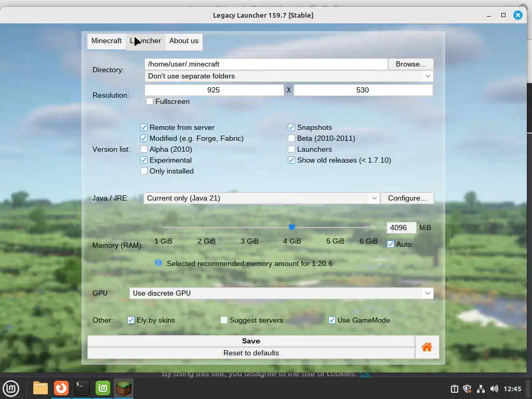Click the Browse... button
This screenshot has width=532, height=399.
point(410,64)
